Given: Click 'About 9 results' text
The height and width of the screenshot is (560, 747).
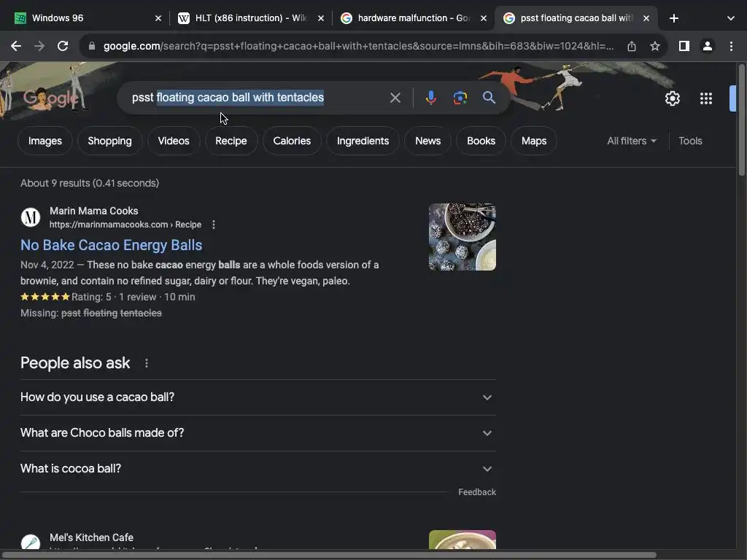Looking at the screenshot, I should point(90,183).
